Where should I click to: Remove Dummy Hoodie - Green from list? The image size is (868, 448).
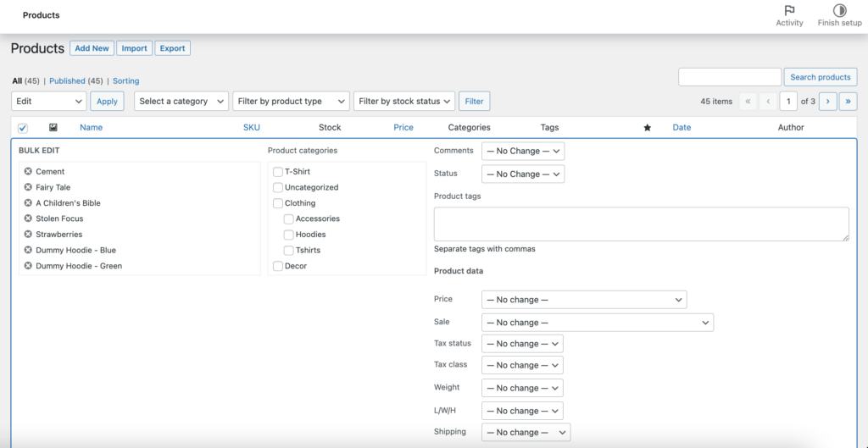click(x=28, y=265)
